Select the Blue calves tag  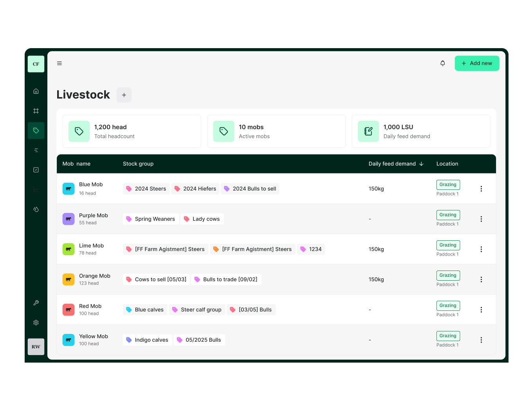tap(145, 310)
